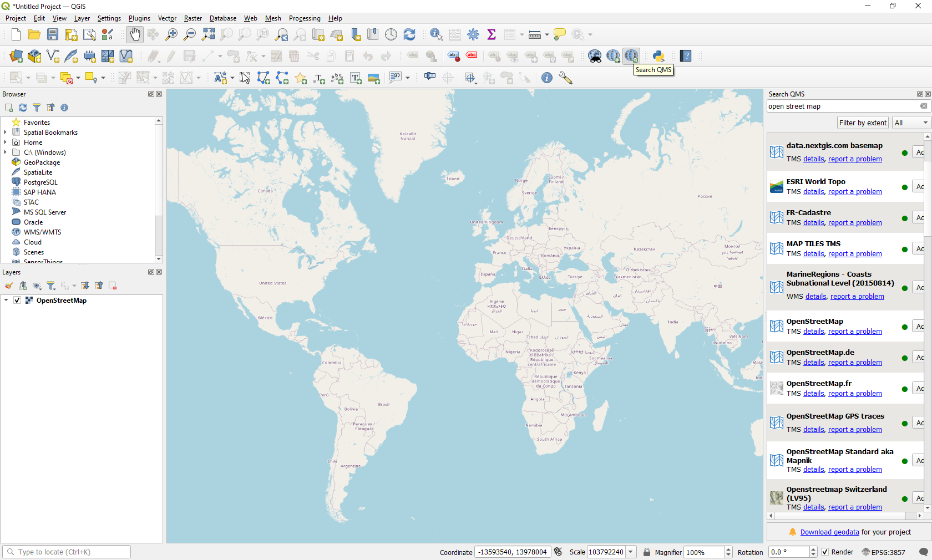Click the Zoom Full extent icon
Screen dimensions: 932x560
208,34
